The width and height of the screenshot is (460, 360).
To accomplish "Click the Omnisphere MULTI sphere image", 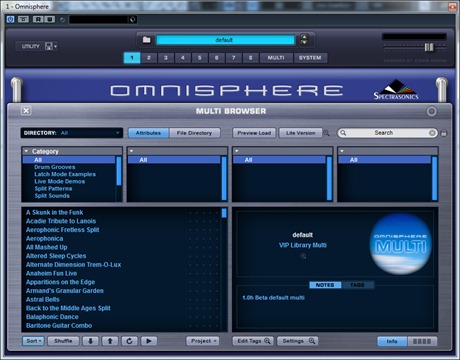I will pos(400,244).
